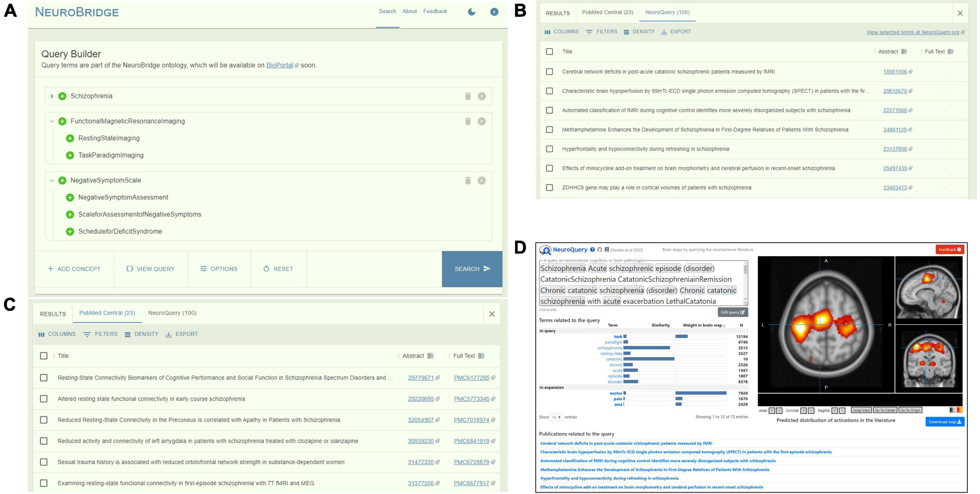Viewport: 980px width, 494px height.
Task: Open the About tab in NeuroBridge header
Action: tap(410, 11)
